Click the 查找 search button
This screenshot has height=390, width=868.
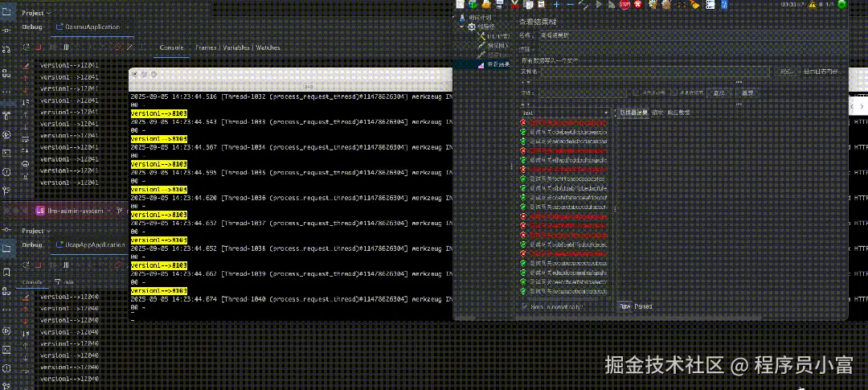tap(719, 92)
